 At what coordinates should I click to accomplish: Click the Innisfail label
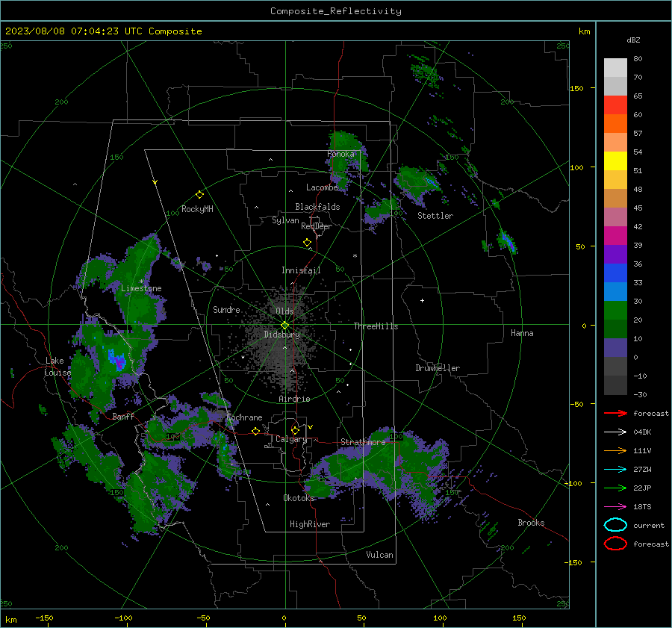[301, 270]
